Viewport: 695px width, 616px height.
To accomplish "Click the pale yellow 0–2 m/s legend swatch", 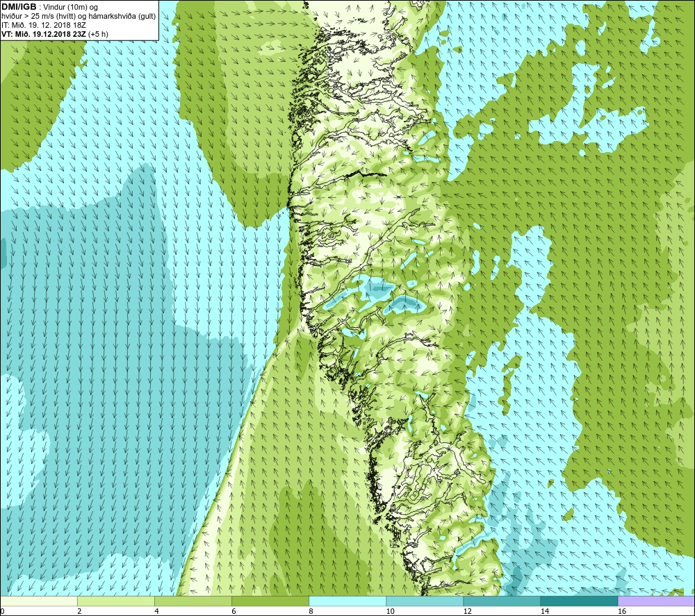I will tap(39, 601).
